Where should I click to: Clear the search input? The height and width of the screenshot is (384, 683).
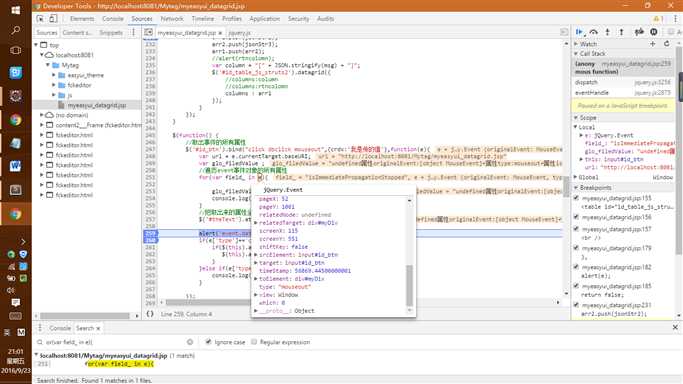[x=190, y=342]
